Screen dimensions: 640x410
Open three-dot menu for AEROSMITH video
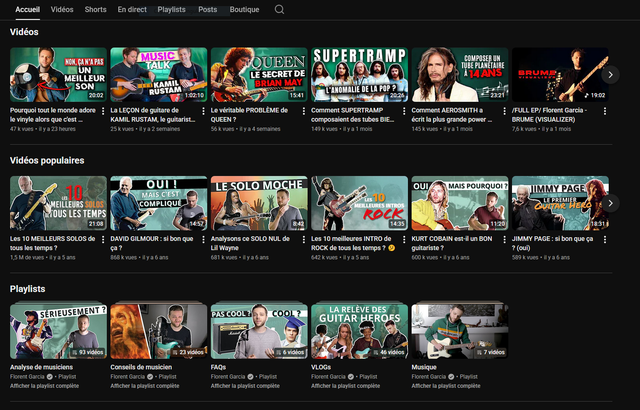tap(504, 111)
